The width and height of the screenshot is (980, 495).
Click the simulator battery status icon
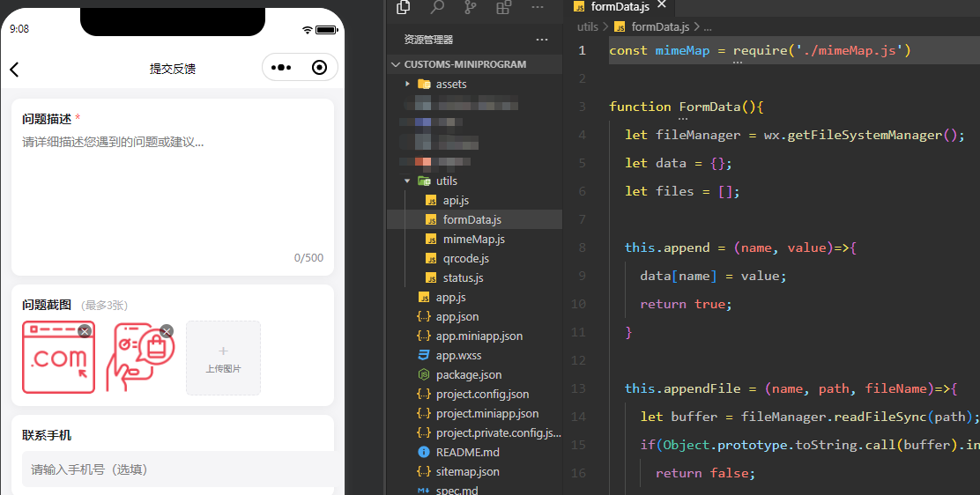[x=327, y=29]
